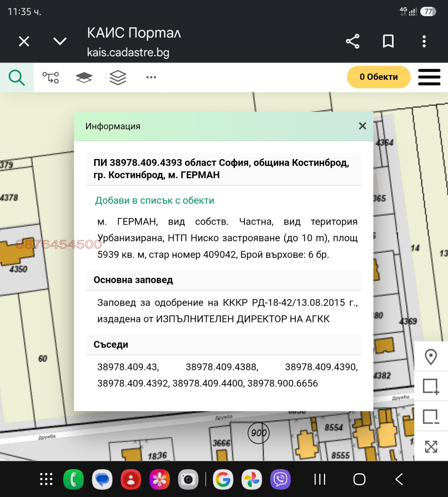Viewport: 448px width, 497px height.
Task: Show more toolbar options (three dots)
Action: click(x=151, y=77)
